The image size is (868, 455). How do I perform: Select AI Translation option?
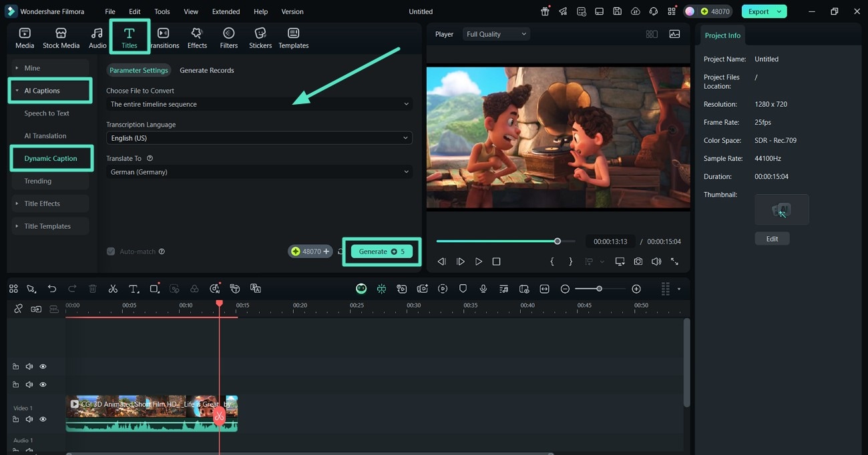pos(45,136)
